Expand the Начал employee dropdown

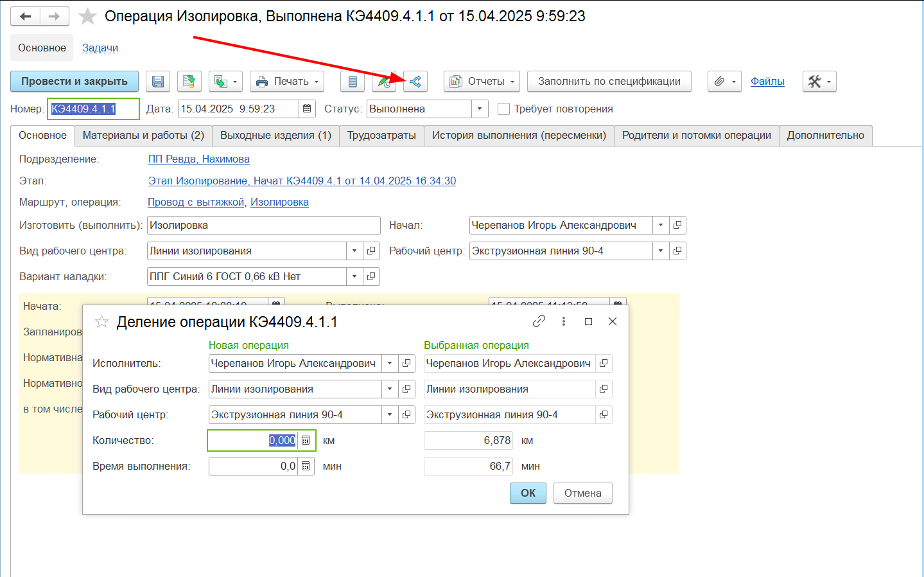pos(661,226)
